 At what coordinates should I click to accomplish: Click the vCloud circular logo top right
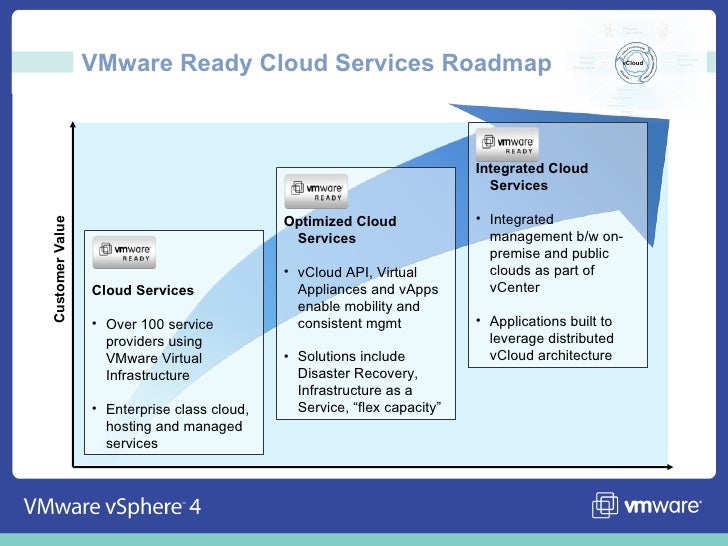pyautogui.click(x=636, y=63)
